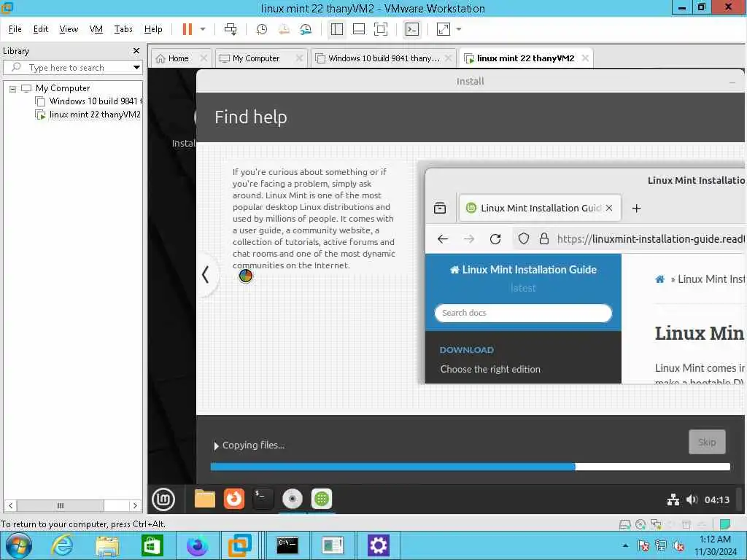Open Windows Explorer from the taskbar
The image size is (747, 560).
click(107, 545)
